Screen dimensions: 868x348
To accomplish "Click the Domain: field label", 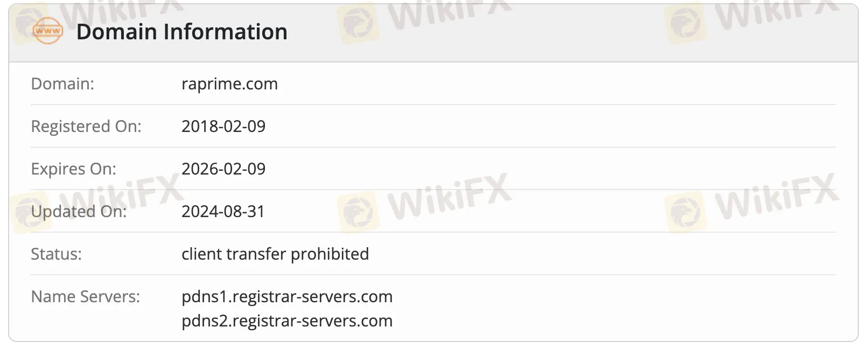I will coord(62,84).
